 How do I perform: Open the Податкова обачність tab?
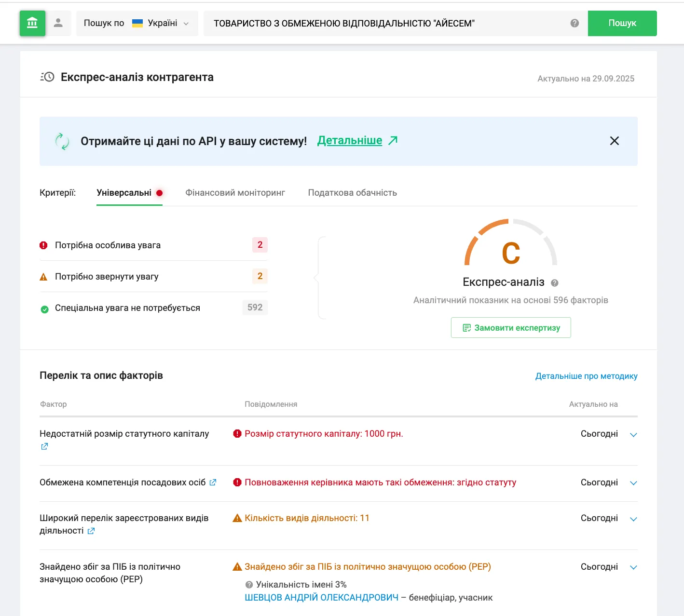click(x=353, y=192)
